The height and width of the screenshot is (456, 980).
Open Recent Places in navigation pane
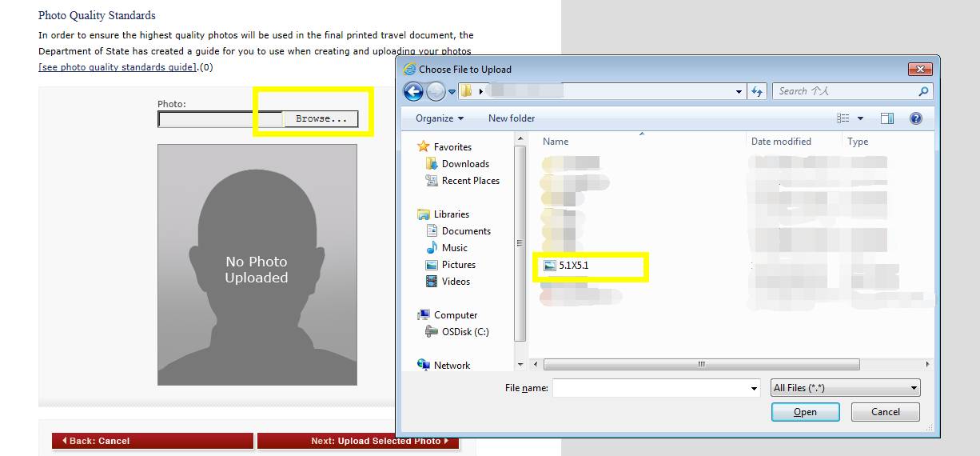(470, 181)
